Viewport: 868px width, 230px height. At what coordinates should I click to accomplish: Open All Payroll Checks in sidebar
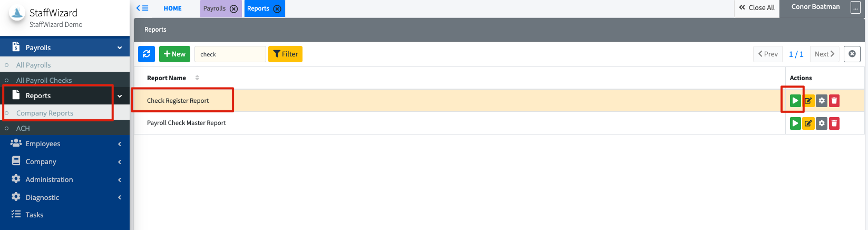(44, 80)
